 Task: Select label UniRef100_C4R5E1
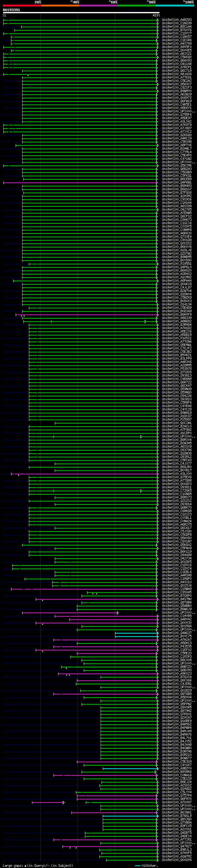(x=177, y=104)
